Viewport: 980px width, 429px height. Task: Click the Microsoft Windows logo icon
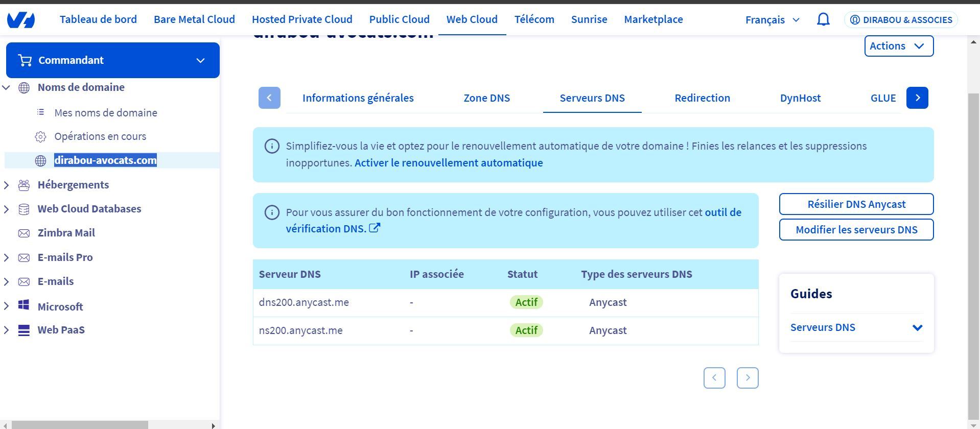click(x=24, y=305)
